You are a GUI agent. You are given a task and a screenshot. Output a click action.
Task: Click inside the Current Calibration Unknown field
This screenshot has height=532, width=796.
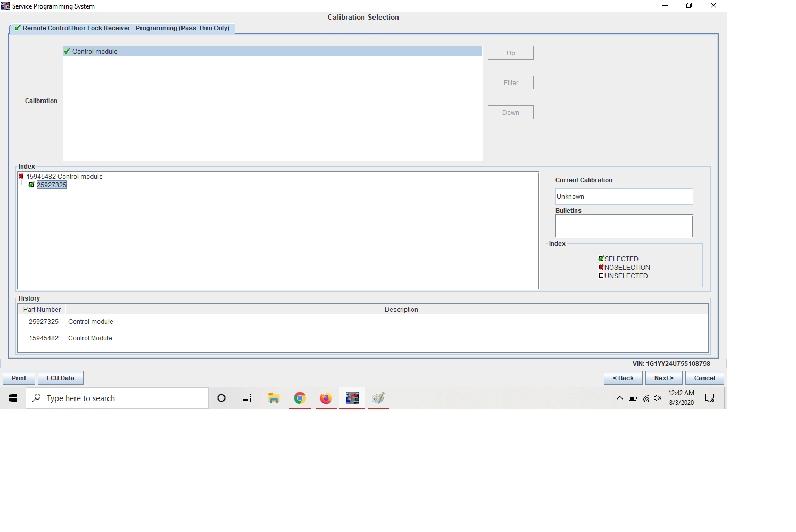click(x=624, y=196)
